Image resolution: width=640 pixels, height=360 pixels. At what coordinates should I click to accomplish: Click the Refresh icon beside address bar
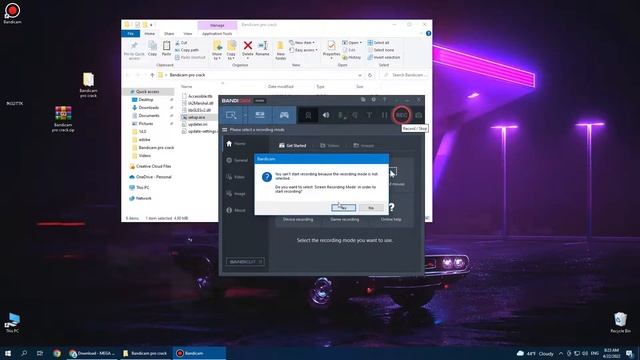coord(370,75)
